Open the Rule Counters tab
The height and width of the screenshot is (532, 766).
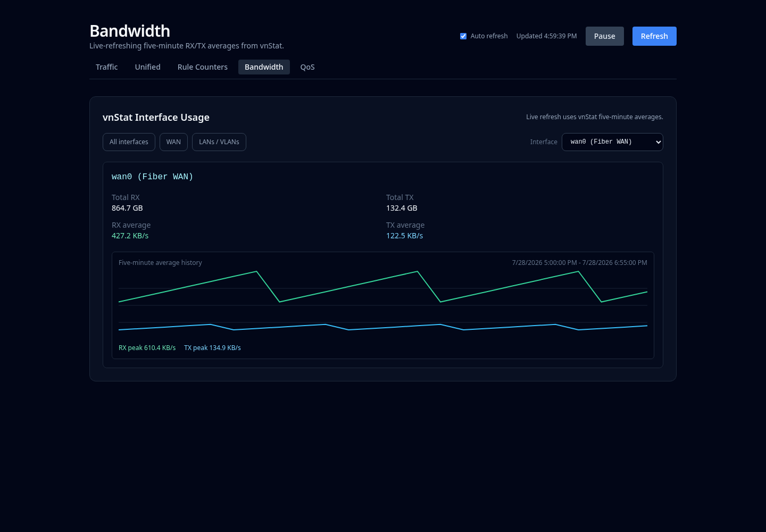pos(203,67)
